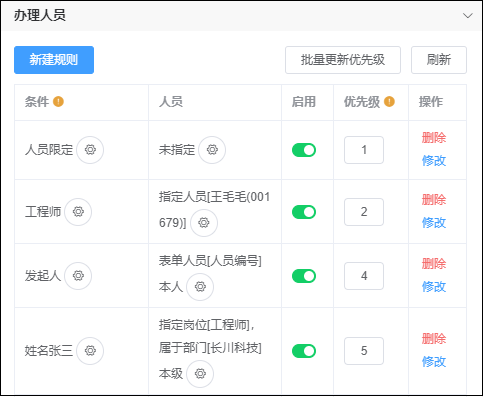Open the gear icon next to 人员限定
This screenshot has height=397, width=483.
(90, 150)
